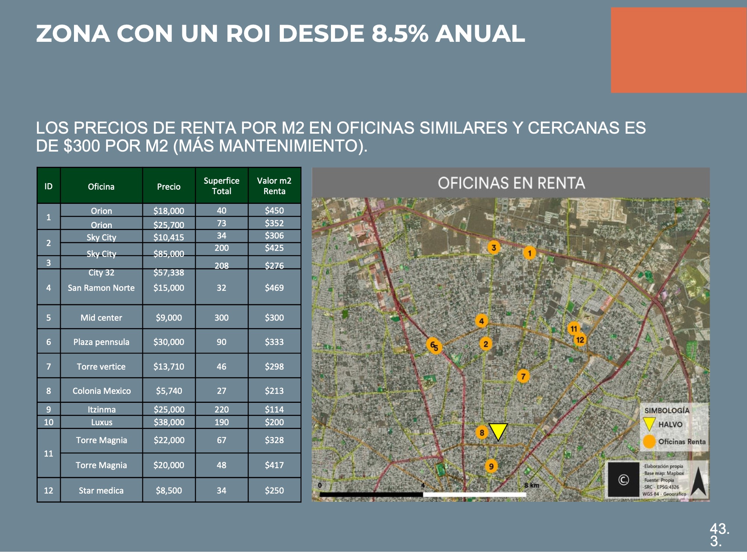Click the orange rectangle at top right
Screen dimensions: 747x560
click(x=679, y=50)
